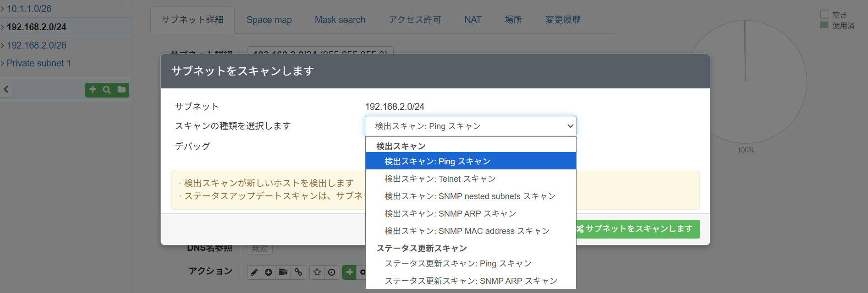
Task: Open subnet 192.168.2.0/26 in sidebar
Action: pyautogui.click(x=37, y=45)
